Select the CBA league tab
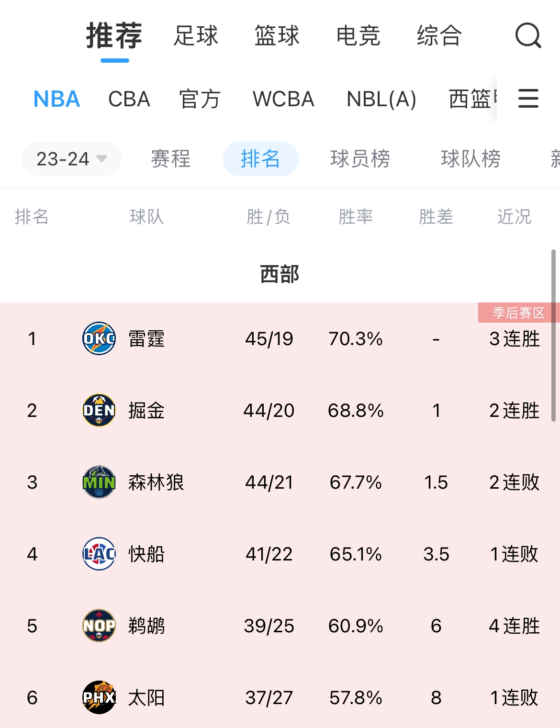The height and width of the screenshot is (728, 560). [x=129, y=99]
